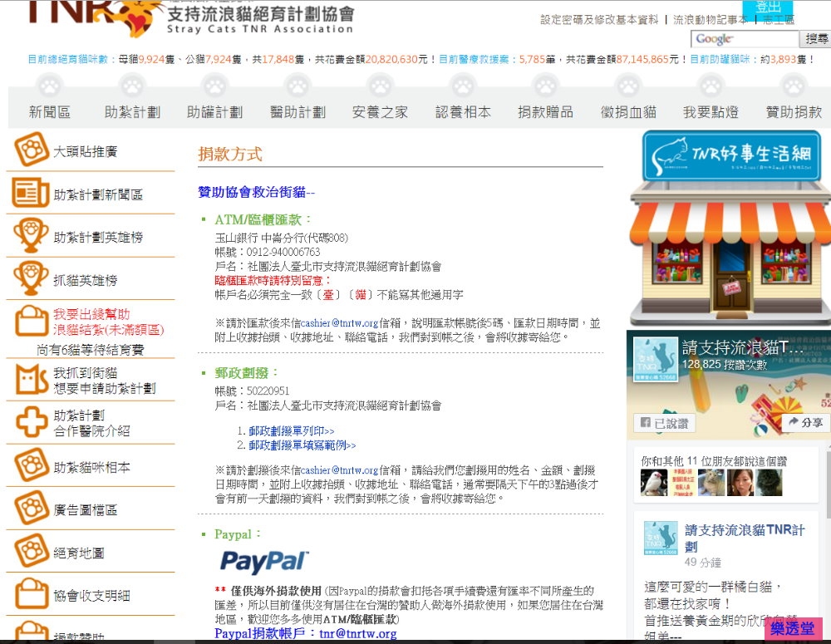The image size is (831, 644).
Task: Click the paw icon beside 大頭貼推廣
Action: coord(32,150)
